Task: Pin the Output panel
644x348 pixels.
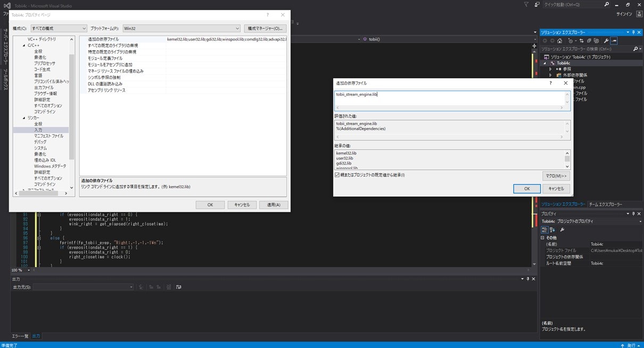Action: (x=527, y=279)
